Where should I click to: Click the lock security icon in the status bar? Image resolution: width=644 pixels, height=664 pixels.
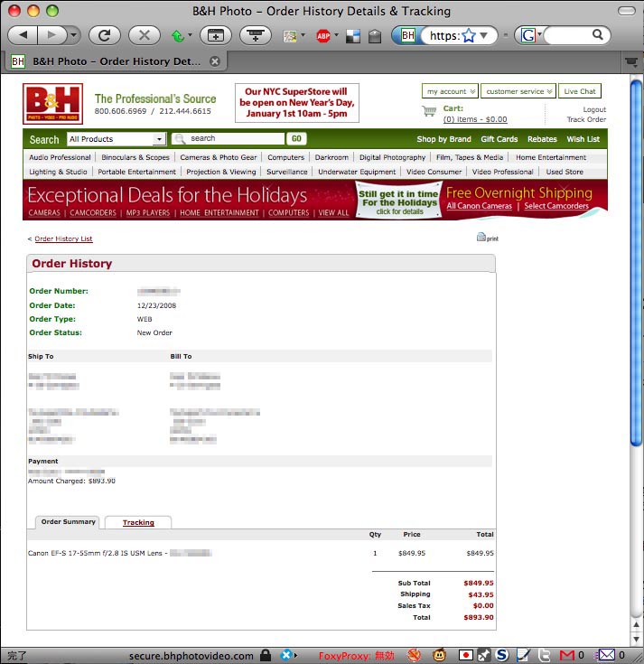[266, 655]
